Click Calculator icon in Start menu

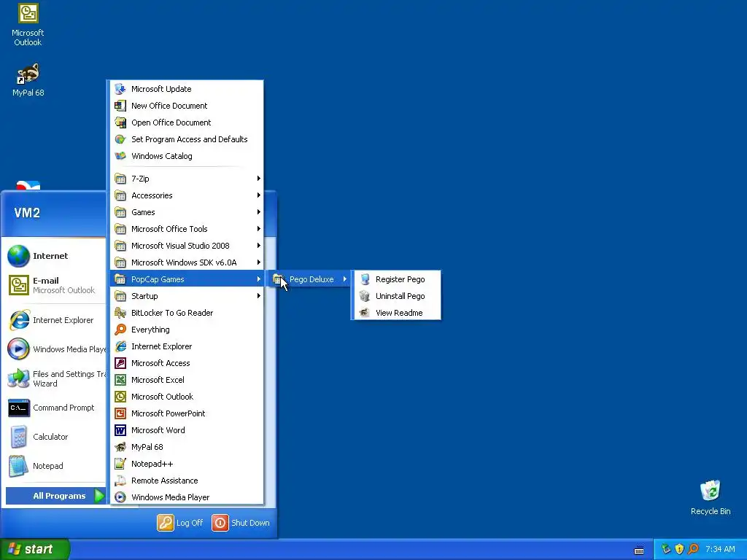tap(18, 437)
